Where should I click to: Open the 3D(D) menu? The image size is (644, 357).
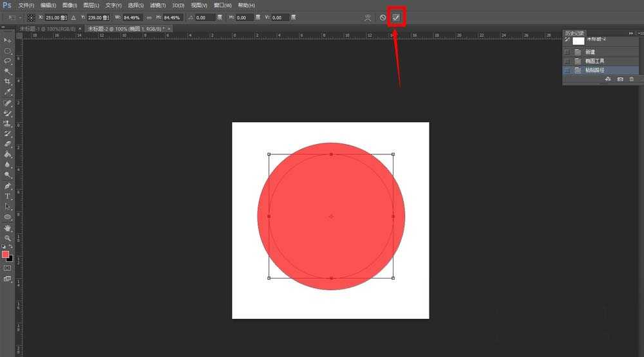tap(178, 5)
